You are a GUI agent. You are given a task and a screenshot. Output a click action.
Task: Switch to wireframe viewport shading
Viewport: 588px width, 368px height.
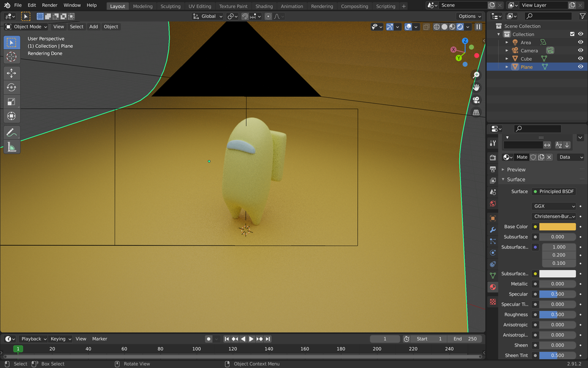tap(437, 26)
